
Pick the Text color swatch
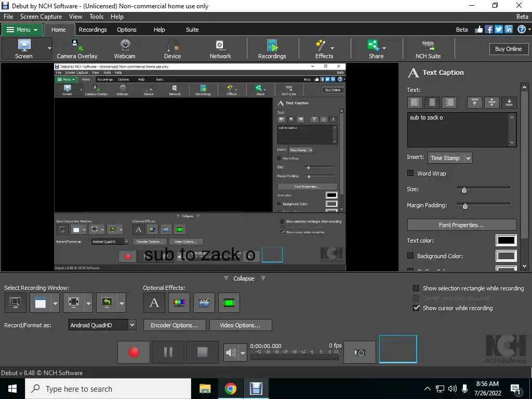point(506,240)
